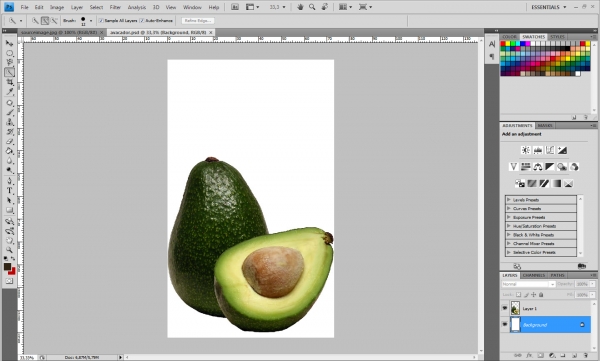The image size is (600, 361).
Task: Open the Analysis menu
Action: pyautogui.click(x=137, y=7)
